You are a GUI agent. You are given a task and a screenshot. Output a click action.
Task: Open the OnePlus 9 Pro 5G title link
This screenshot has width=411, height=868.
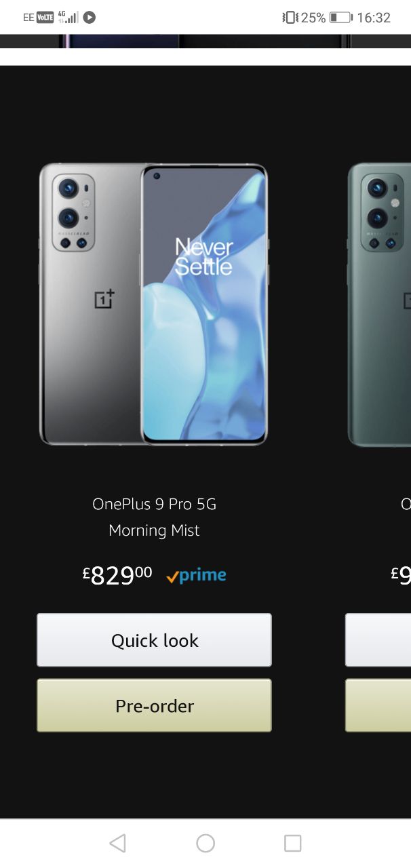point(154,504)
